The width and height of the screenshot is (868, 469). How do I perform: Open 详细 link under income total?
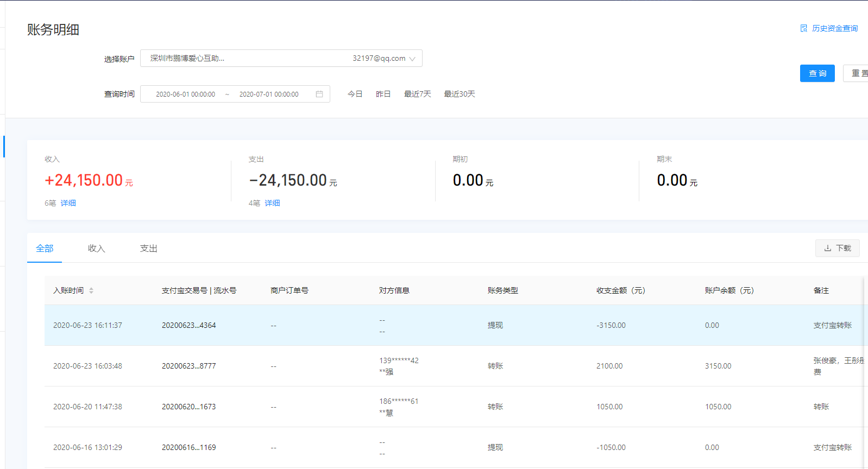pyautogui.click(x=68, y=203)
